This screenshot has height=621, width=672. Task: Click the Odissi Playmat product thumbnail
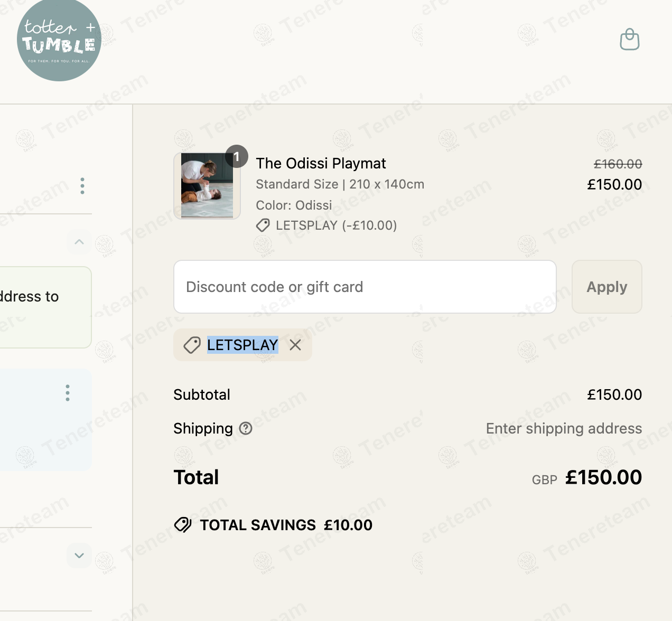[207, 185]
